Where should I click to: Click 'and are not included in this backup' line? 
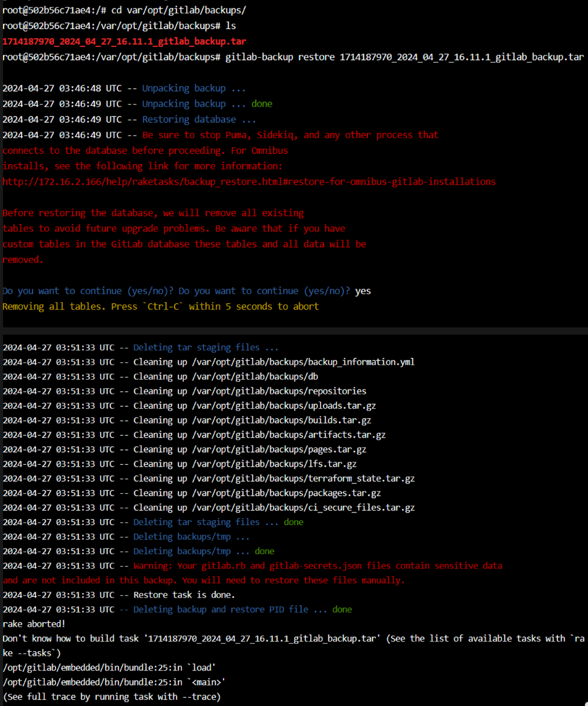click(204, 581)
